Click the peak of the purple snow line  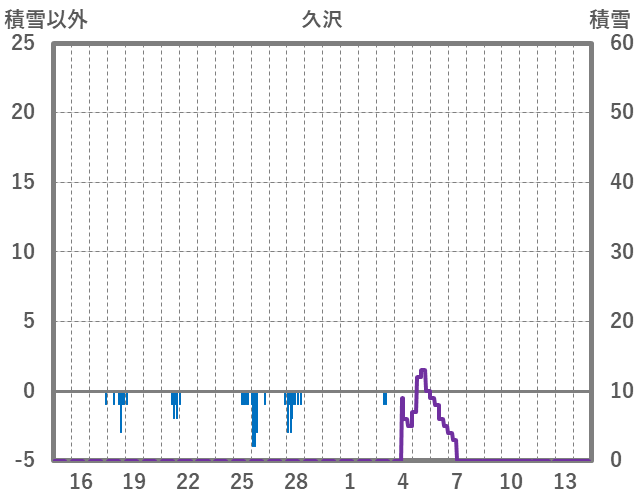click(423, 371)
